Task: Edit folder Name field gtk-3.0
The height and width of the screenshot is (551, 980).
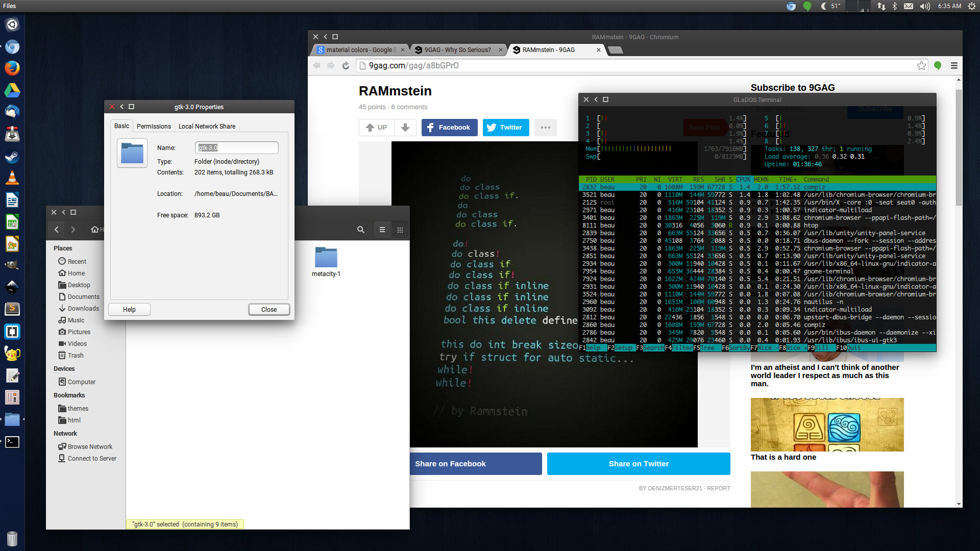Action: pyautogui.click(x=236, y=148)
